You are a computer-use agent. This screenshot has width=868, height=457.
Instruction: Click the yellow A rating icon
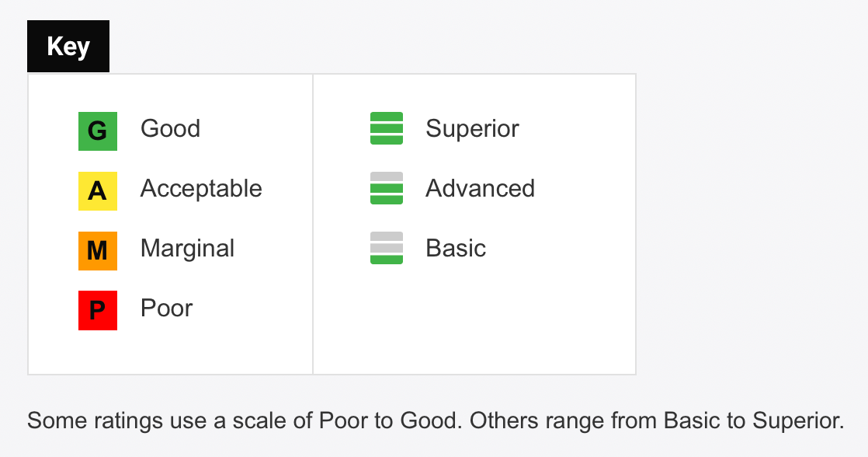[98, 191]
